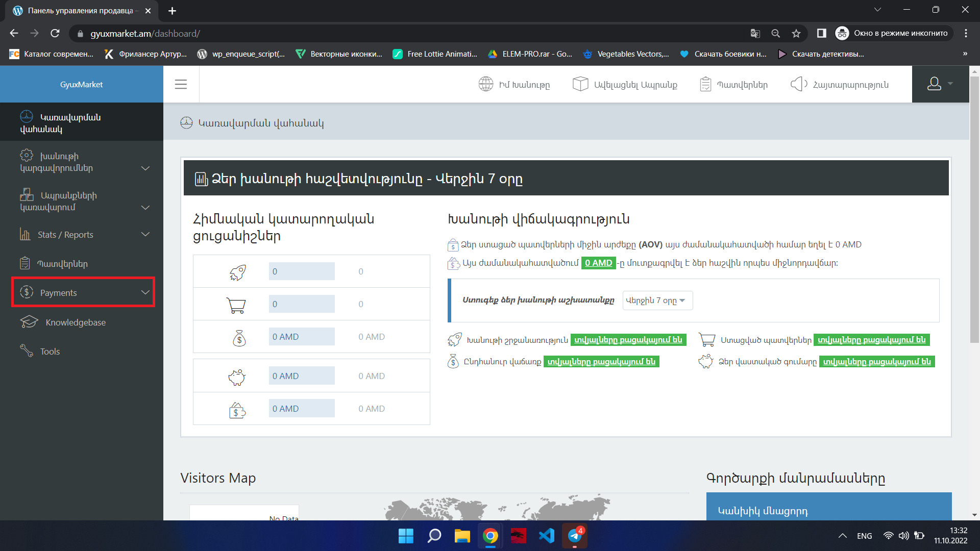980x551 pixels.
Task: Click Knowledgebase graduation cap icon
Action: 29,322
